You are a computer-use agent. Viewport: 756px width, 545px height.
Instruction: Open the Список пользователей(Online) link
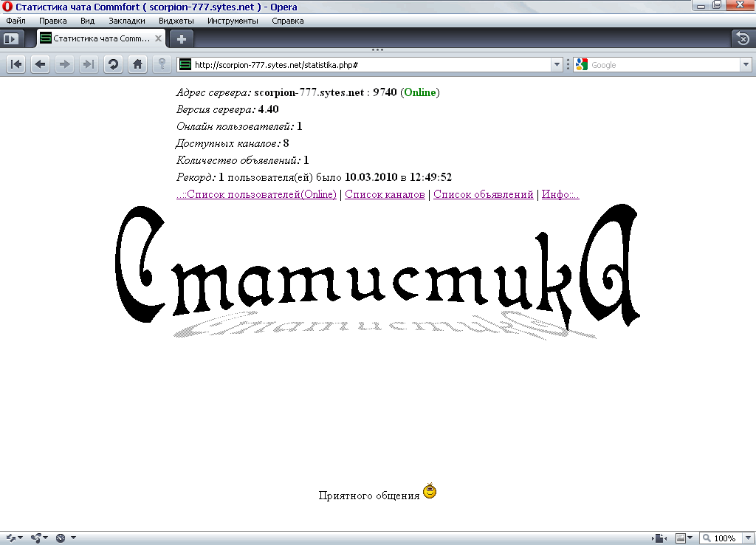(256, 194)
